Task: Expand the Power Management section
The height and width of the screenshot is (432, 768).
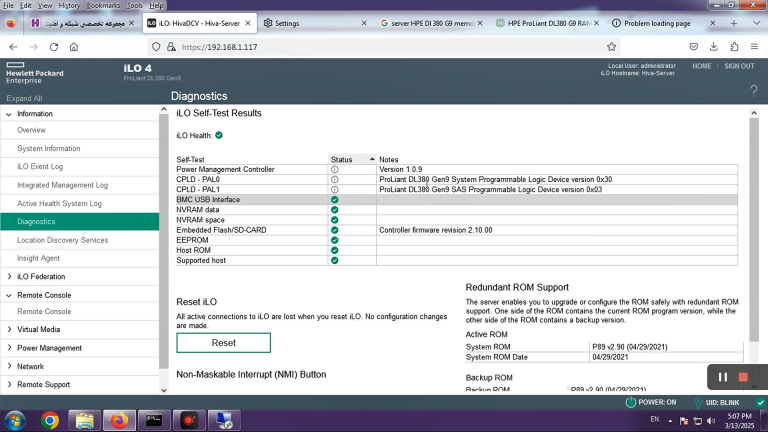Action: 9,348
